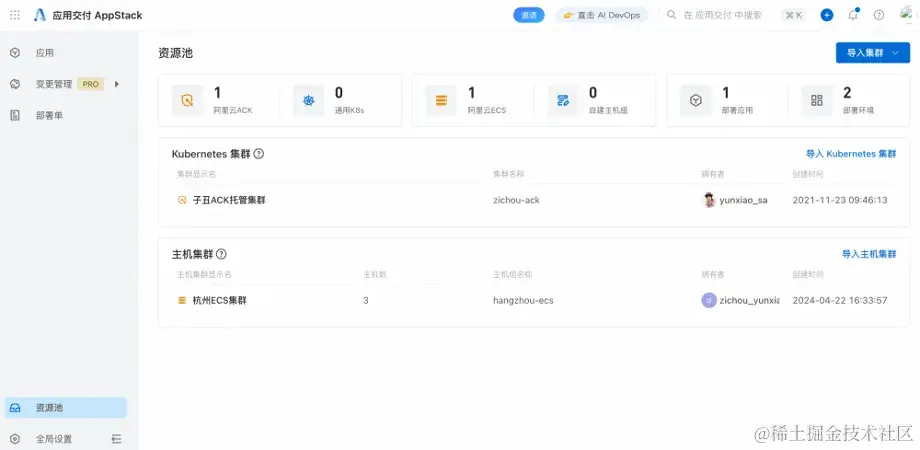920x450 pixels.
Task: Click the 主机组名称 column header
Action: click(512, 275)
